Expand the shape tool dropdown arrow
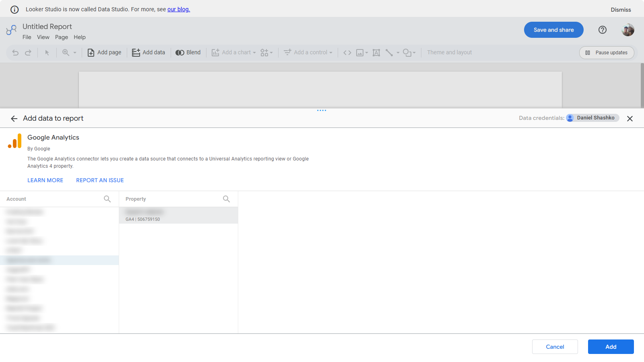Viewport: 644px width, 362px height. (414, 53)
